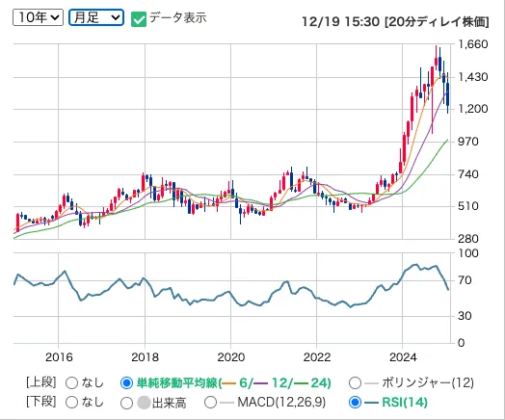Click the MACD(12,26,9) label text
The height and width of the screenshot is (420, 505).
click(281, 403)
